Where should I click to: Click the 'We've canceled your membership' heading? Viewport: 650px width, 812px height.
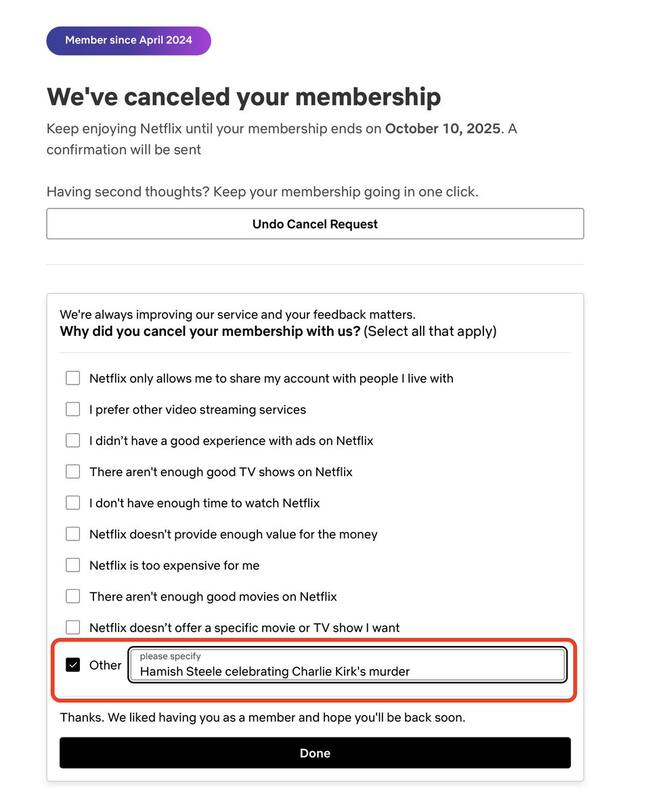coord(243,97)
